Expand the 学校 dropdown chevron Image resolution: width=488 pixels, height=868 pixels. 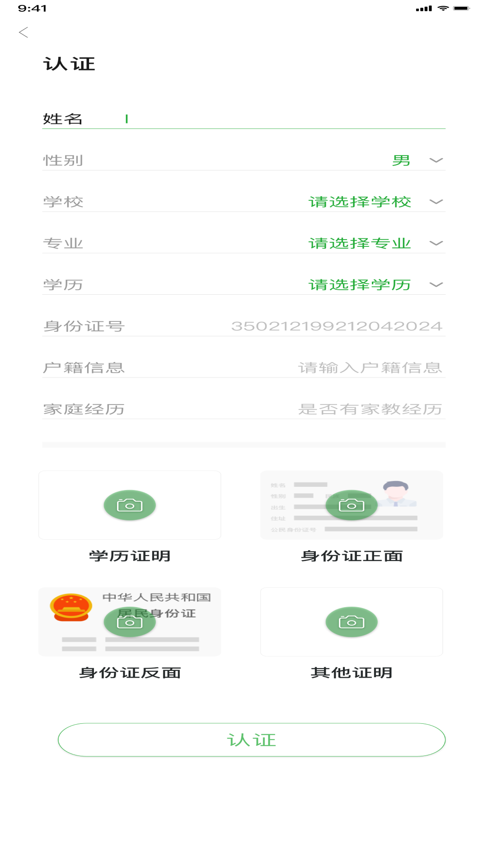tap(436, 202)
